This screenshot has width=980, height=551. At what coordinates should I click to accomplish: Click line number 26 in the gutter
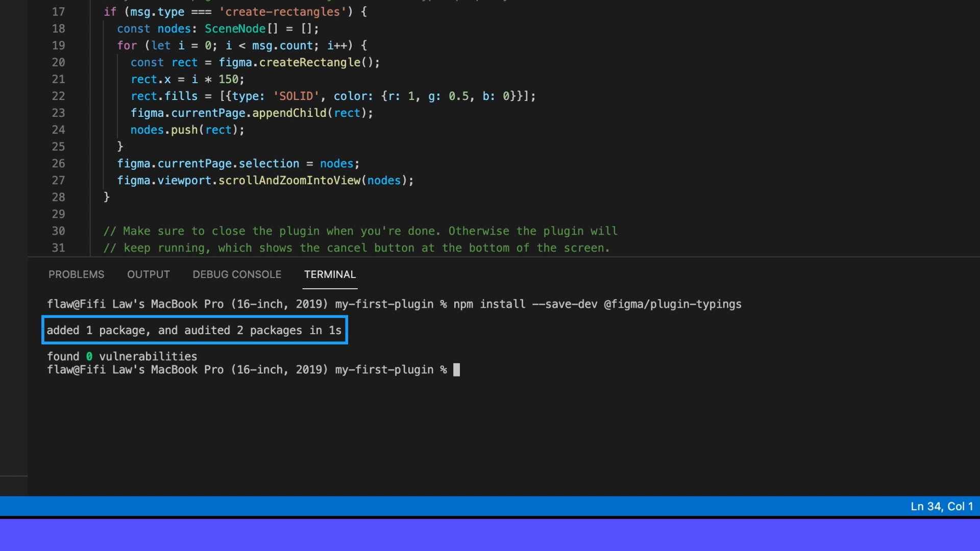(58, 163)
